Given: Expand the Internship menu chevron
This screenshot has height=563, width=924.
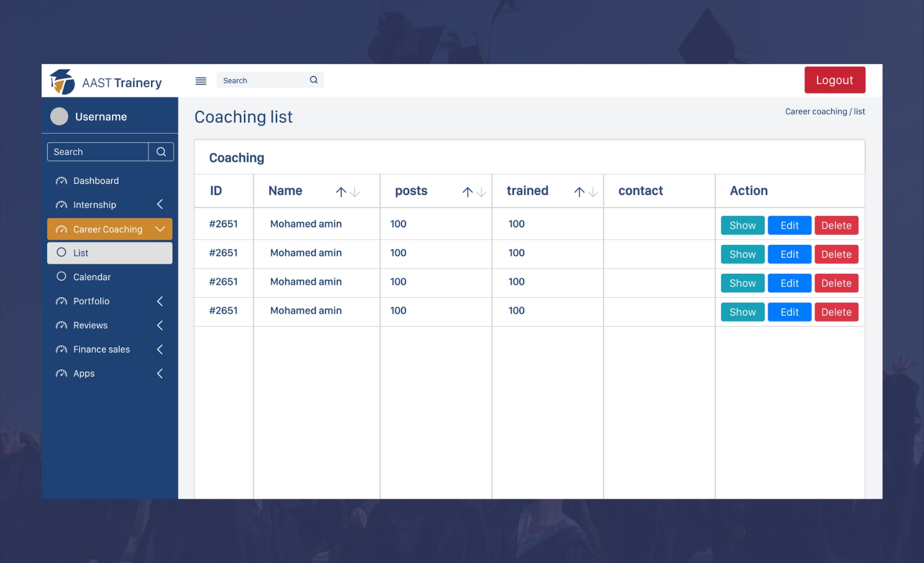Looking at the screenshot, I should pyautogui.click(x=160, y=204).
